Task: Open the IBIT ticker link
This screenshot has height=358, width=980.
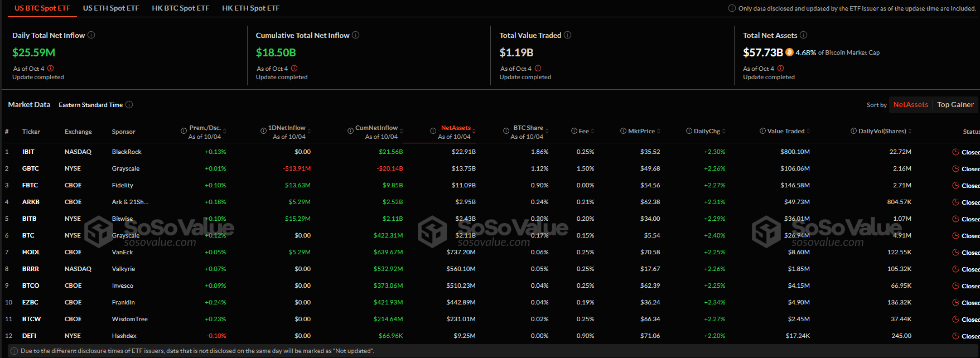Action: click(28, 152)
